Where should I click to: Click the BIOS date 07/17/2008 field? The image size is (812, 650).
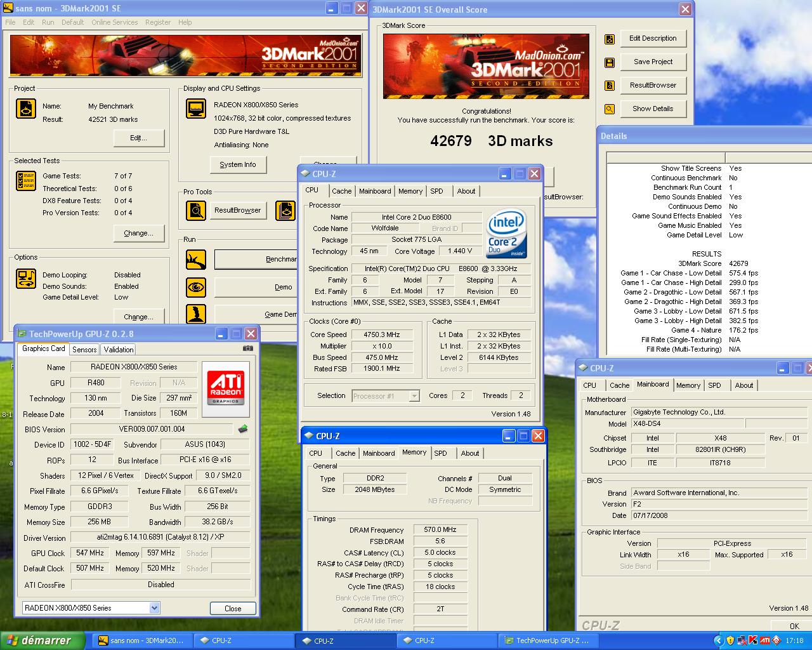(x=719, y=515)
